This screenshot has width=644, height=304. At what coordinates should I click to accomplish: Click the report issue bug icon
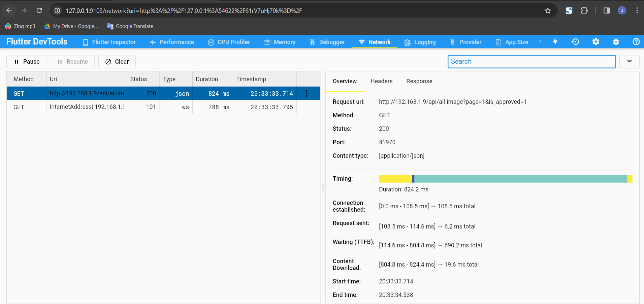(616, 42)
